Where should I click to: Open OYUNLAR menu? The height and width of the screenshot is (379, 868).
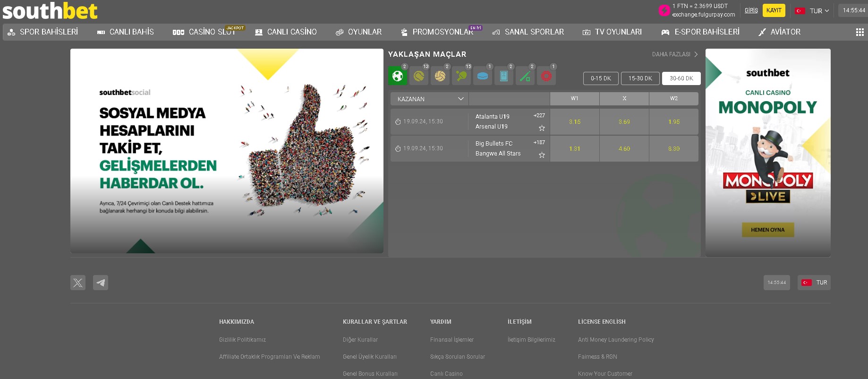pyautogui.click(x=359, y=32)
